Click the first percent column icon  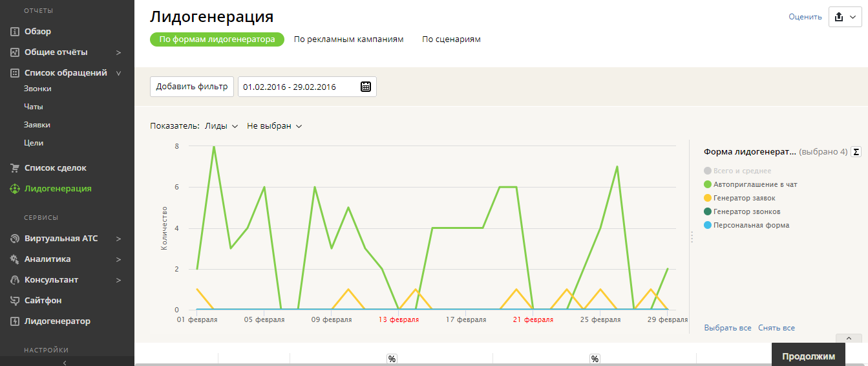[x=392, y=359]
